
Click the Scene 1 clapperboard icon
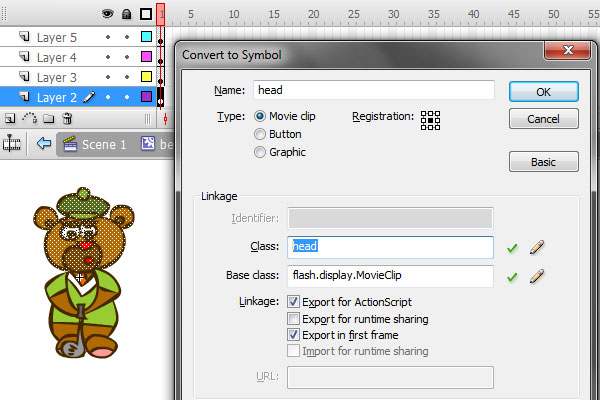[x=70, y=144]
